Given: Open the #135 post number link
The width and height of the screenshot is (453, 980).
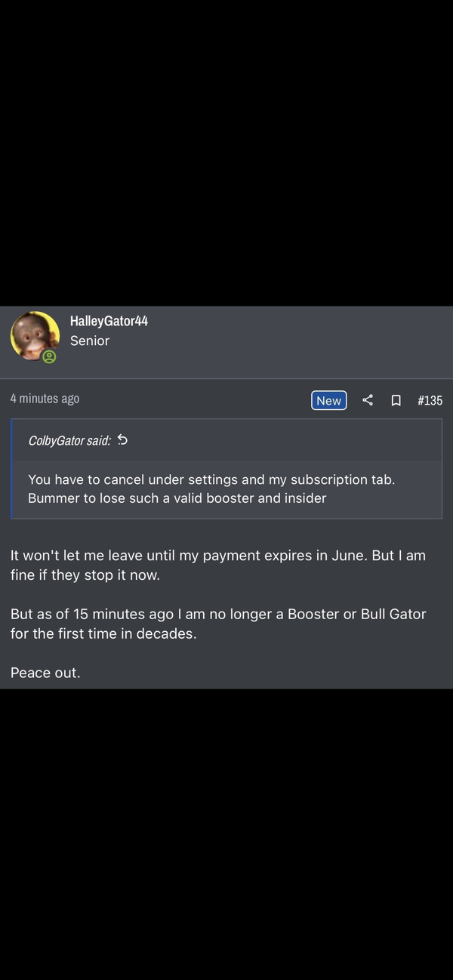Looking at the screenshot, I should [430, 400].
